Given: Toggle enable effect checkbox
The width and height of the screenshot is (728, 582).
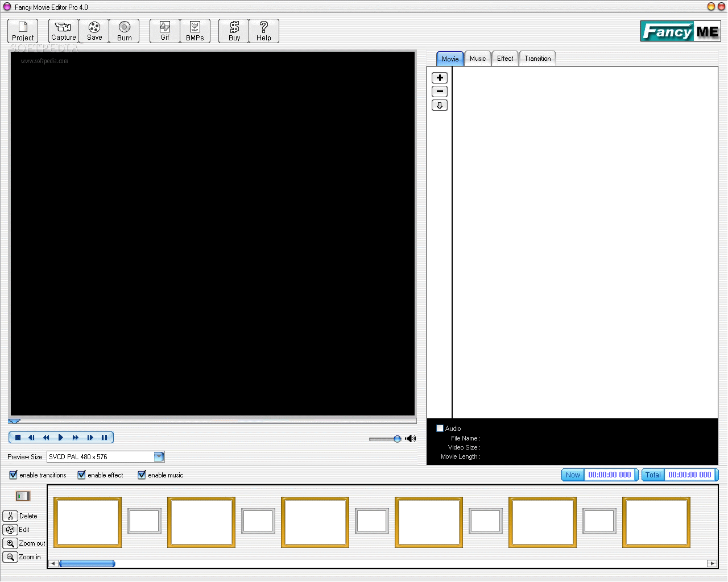Looking at the screenshot, I should [81, 475].
